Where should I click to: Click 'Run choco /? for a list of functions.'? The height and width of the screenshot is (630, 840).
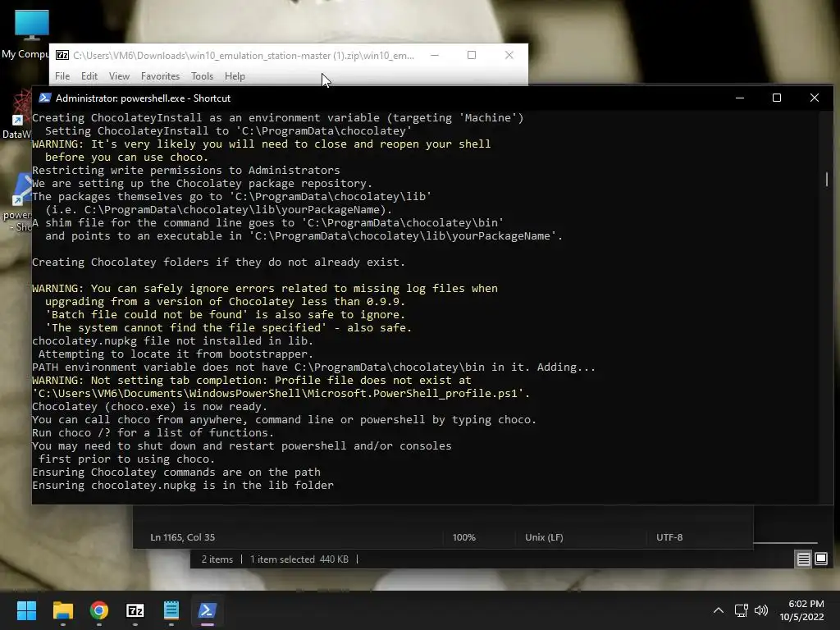click(153, 433)
